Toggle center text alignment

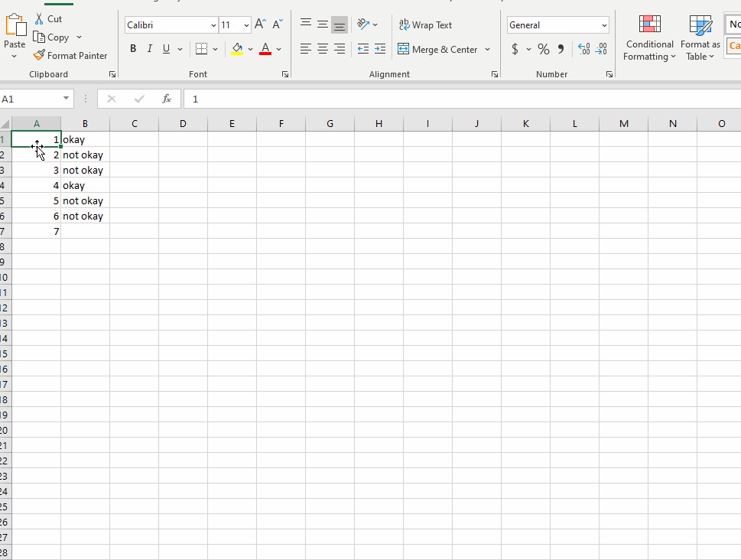click(x=322, y=48)
